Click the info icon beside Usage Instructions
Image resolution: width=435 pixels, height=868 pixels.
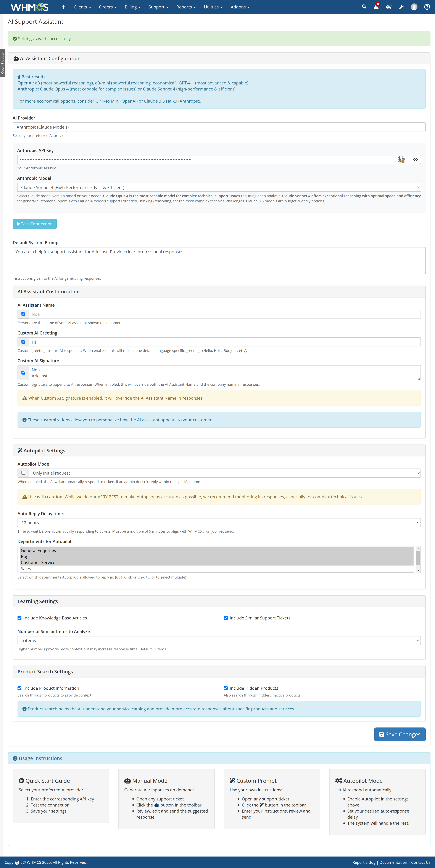click(x=15, y=758)
